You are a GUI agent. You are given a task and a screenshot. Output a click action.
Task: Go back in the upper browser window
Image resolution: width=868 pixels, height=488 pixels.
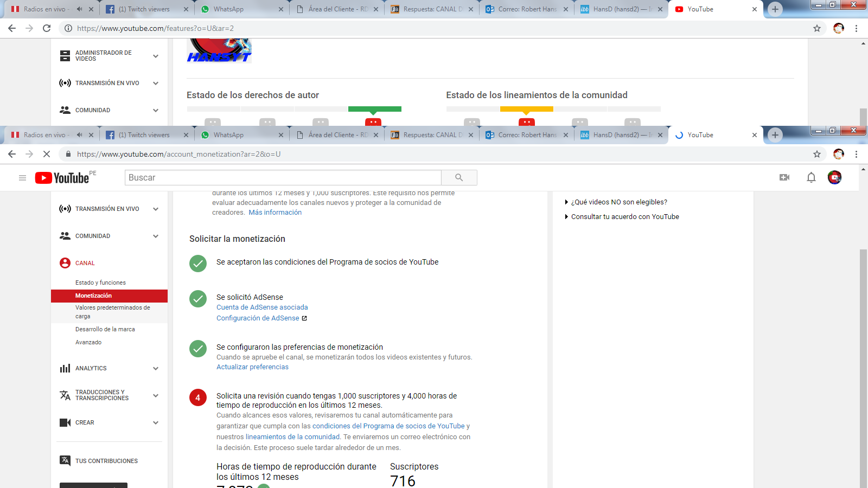pyautogui.click(x=12, y=28)
